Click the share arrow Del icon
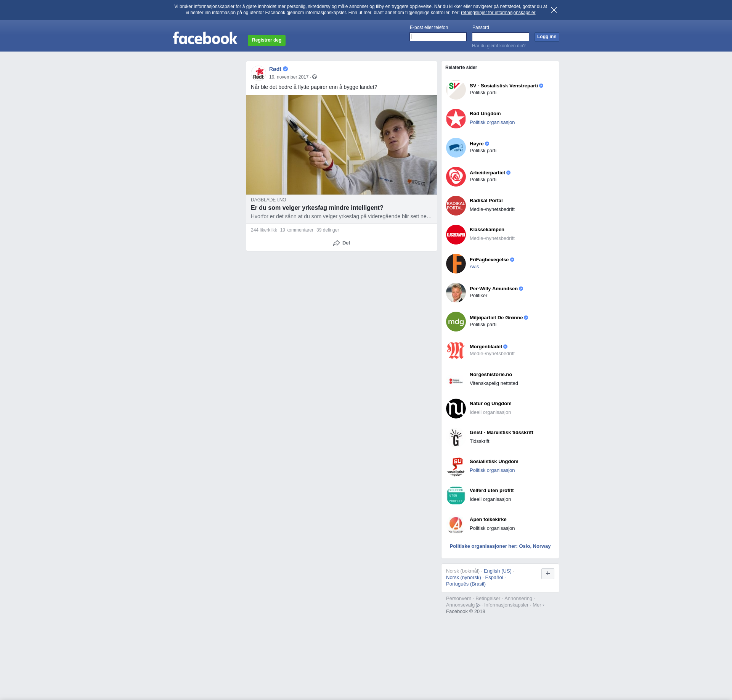 point(336,243)
